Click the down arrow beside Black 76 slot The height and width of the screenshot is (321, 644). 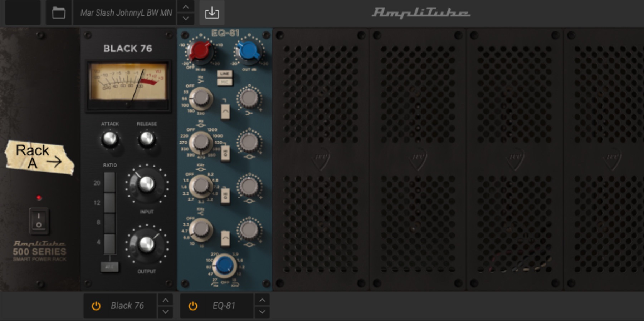tap(165, 312)
